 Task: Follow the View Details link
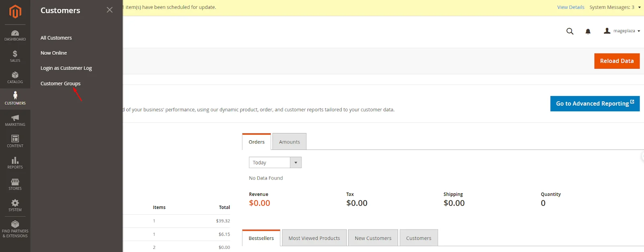coord(570,7)
